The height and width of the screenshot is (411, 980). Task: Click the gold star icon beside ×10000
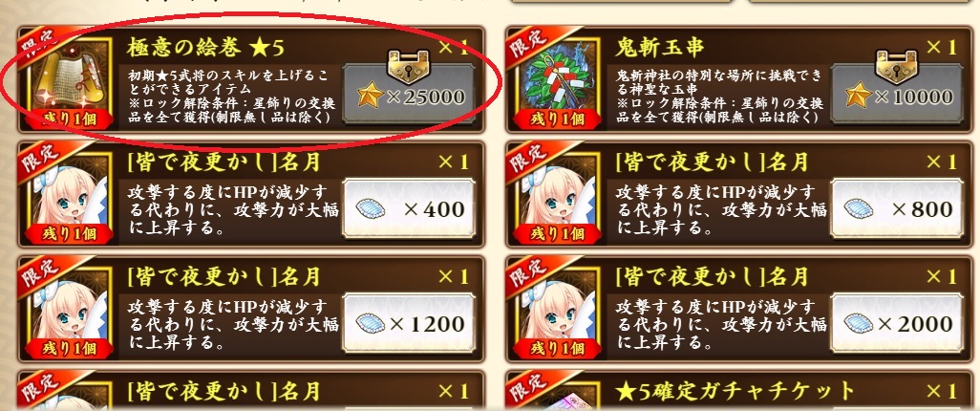pyautogui.click(x=858, y=97)
